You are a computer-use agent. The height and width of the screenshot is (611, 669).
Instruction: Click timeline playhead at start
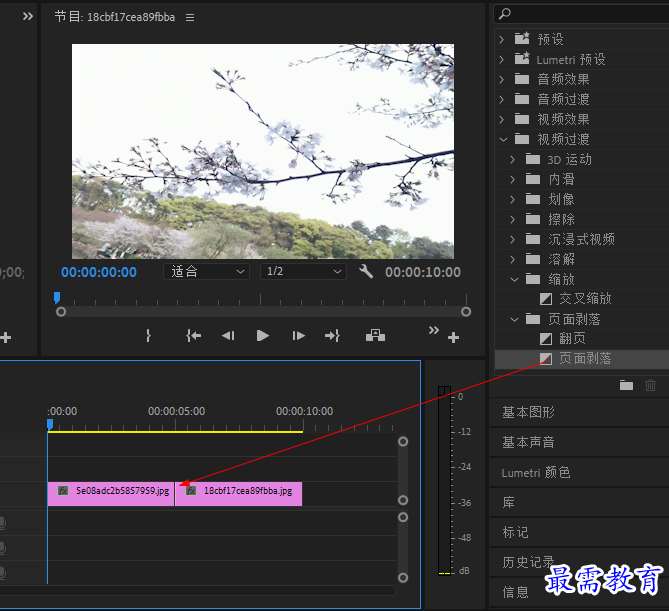pos(50,425)
